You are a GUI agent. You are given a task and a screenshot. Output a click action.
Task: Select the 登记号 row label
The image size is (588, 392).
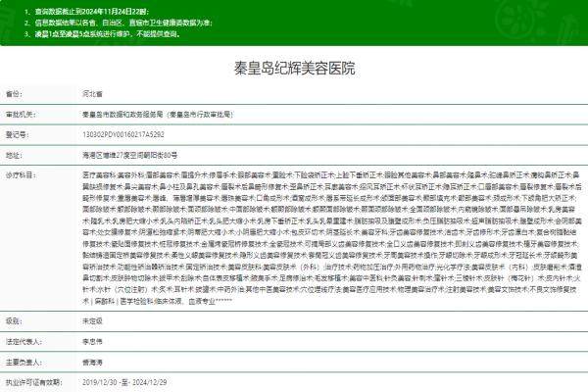17,134
